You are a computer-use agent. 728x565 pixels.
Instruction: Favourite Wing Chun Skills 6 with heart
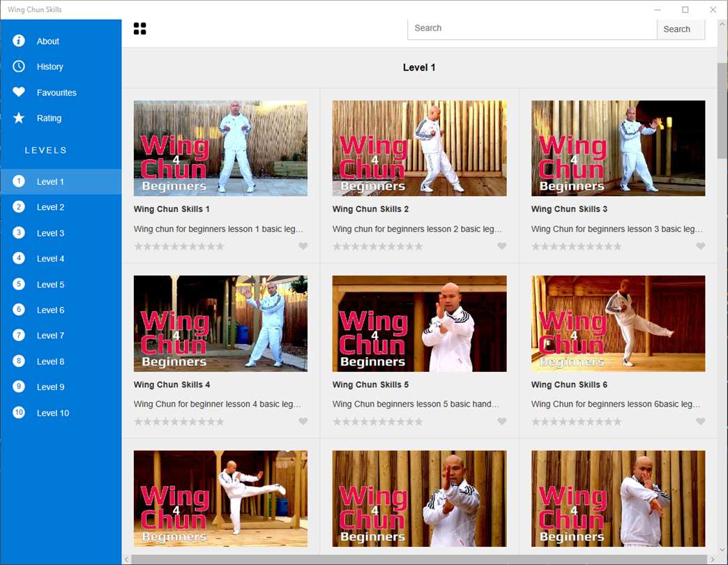pyautogui.click(x=701, y=421)
